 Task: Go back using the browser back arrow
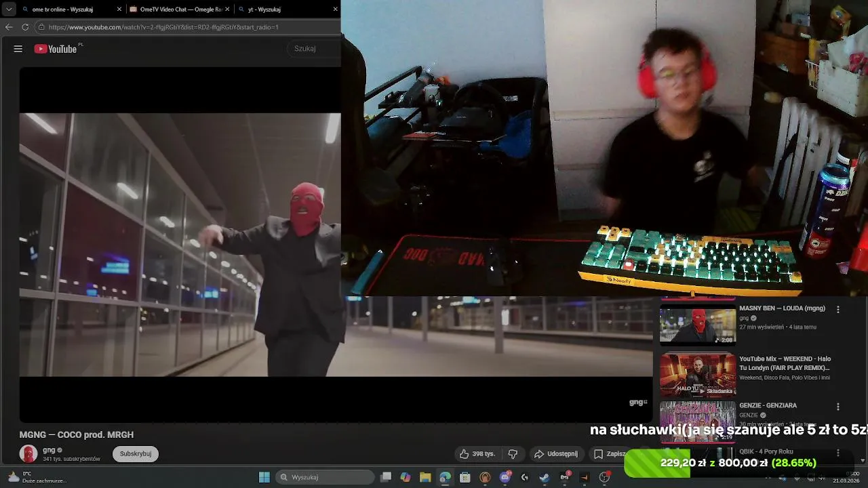[x=9, y=27]
